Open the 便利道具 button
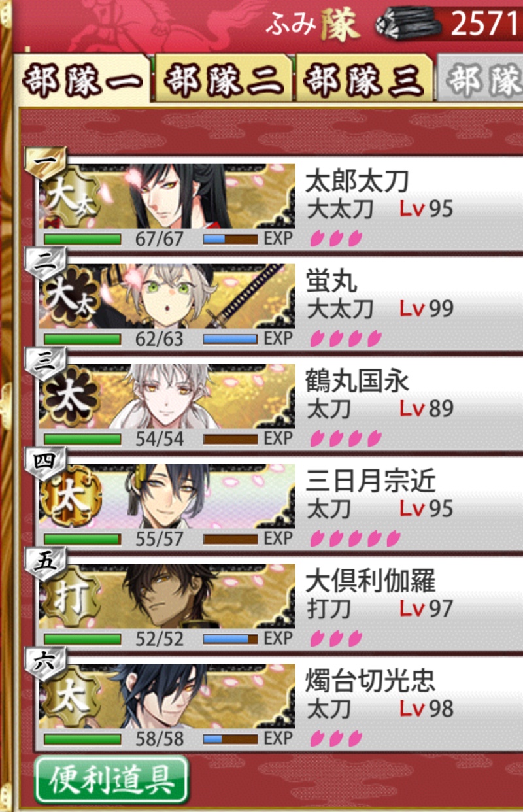The image size is (523, 812). [111, 779]
